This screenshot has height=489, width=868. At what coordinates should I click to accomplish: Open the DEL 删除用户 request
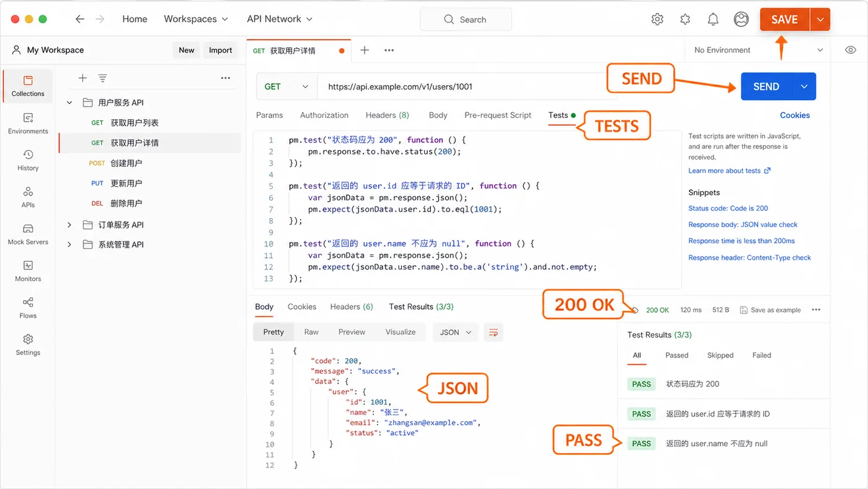click(x=149, y=204)
